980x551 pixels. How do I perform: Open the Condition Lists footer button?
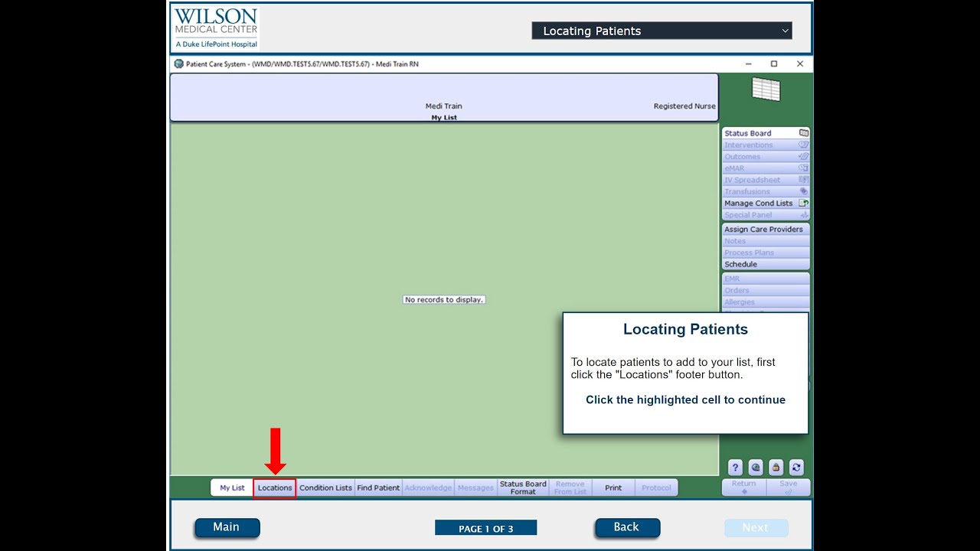pyautogui.click(x=325, y=488)
